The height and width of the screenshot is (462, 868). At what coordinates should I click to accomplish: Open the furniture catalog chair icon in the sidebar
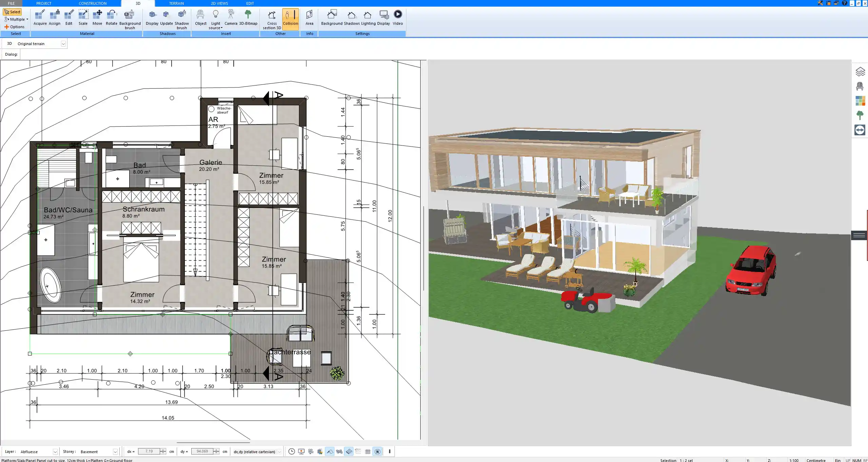[860, 86]
